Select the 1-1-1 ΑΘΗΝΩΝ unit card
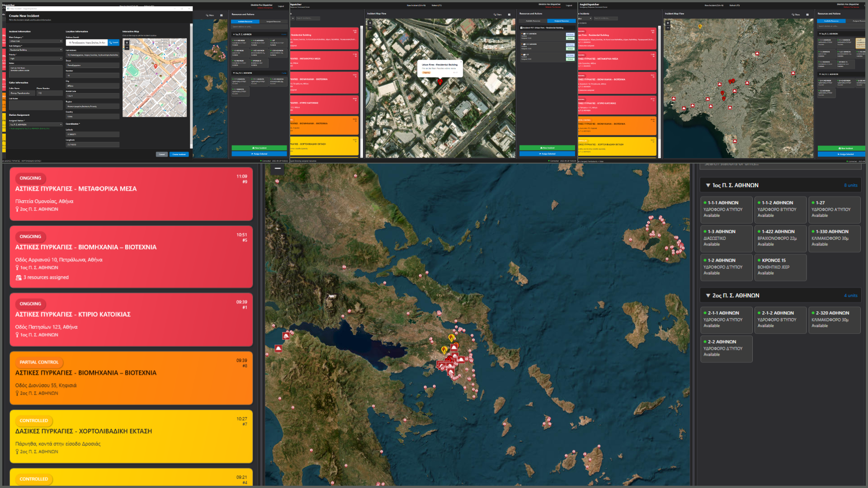Screen dimensions: 868x488 point(726,210)
